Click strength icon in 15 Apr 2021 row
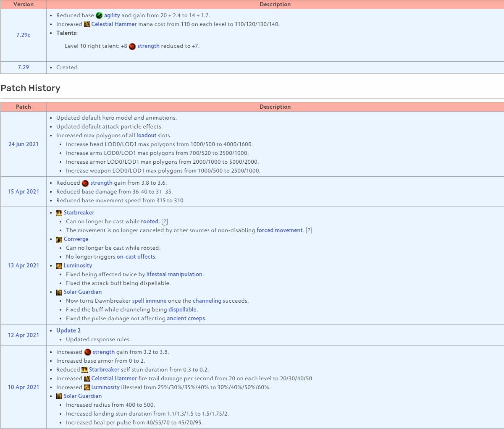Screen dimensions: 504x429 tap(85, 183)
